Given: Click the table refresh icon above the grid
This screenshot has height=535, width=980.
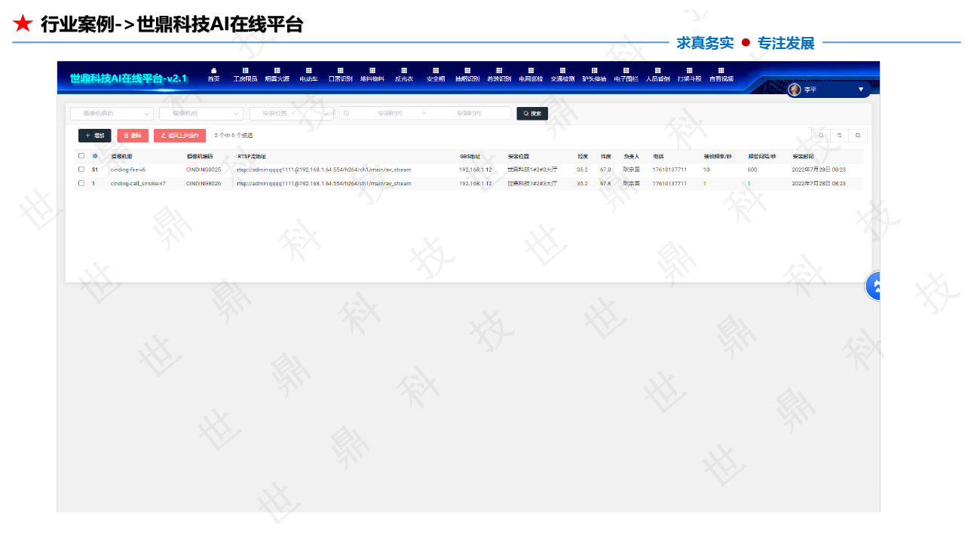Looking at the screenshot, I should point(839,135).
